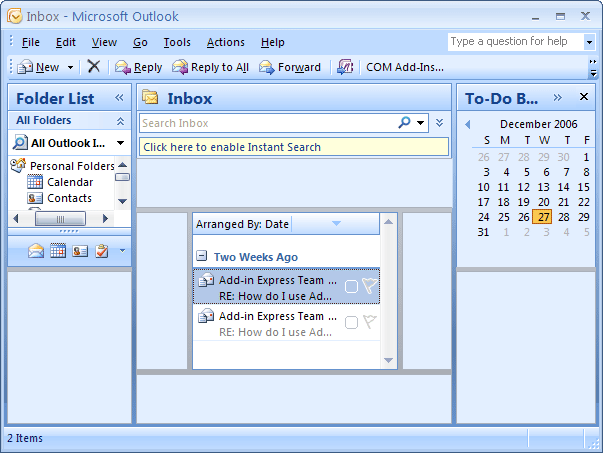Image resolution: width=603 pixels, height=453 pixels.
Task: Select December 31 in the calendar
Action: point(483,232)
